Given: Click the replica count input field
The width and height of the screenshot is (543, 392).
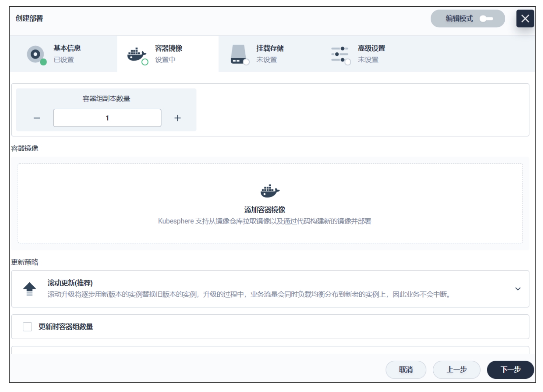Looking at the screenshot, I should pyautogui.click(x=107, y=118).
